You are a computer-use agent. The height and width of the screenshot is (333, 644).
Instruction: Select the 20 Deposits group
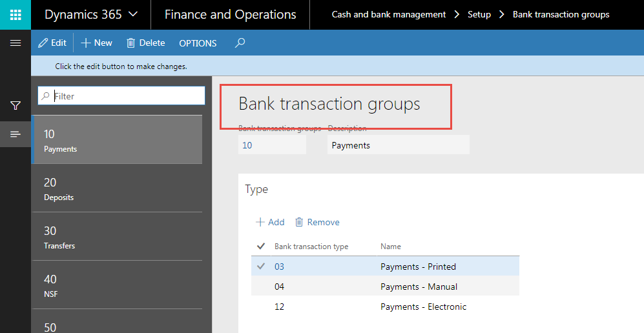tap(116, 188)
